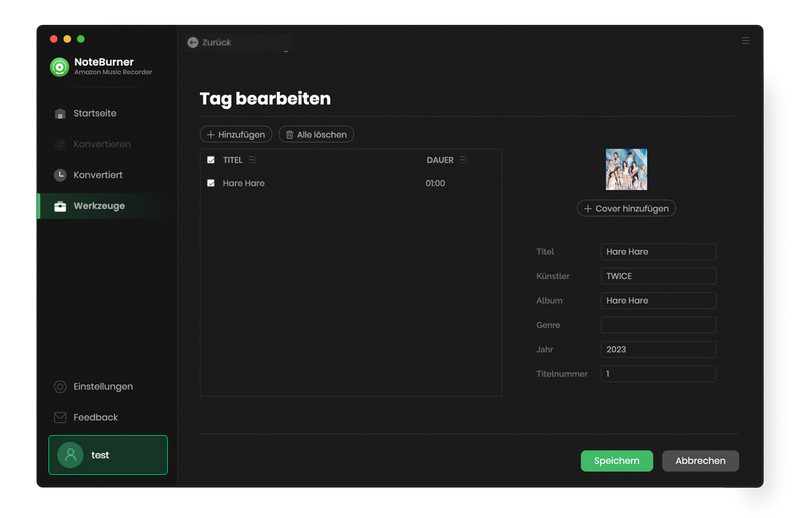This screenshot has width=800, height=518.
Task: Click the test user avatar icon
Action: pyautogui.click(x=70, y=455)
